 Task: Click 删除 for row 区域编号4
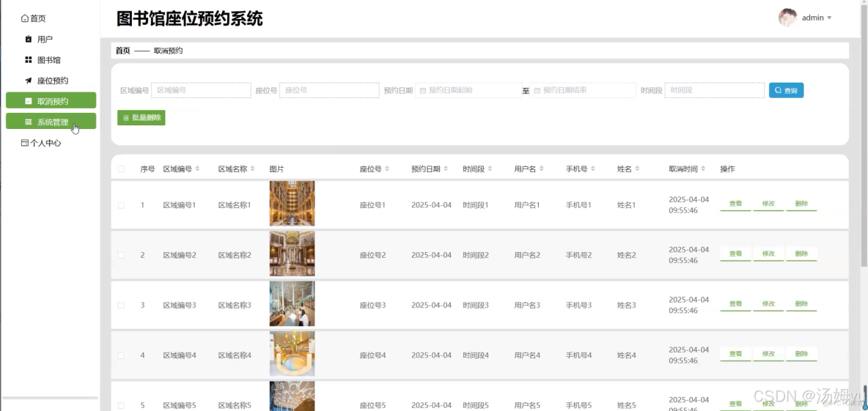[x=801, y=354]
